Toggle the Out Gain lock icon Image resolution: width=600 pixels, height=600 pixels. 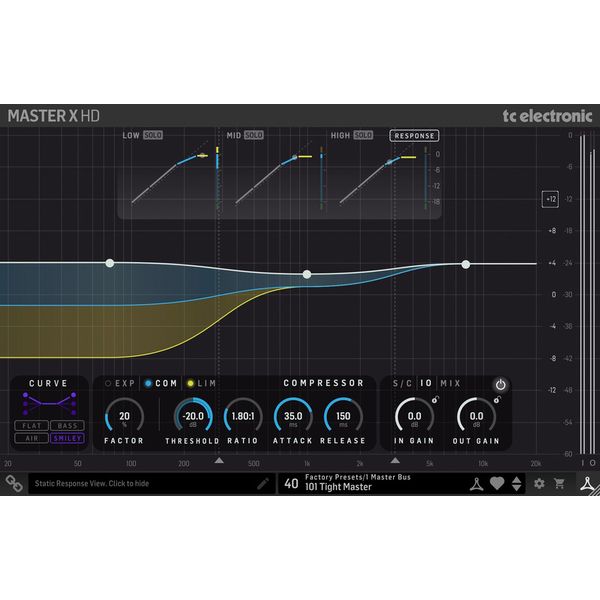(x=497, y=399)
